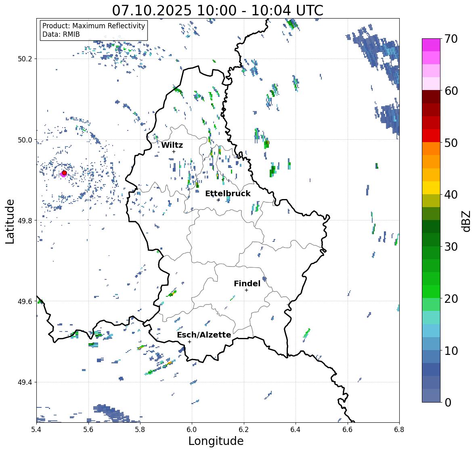
Task: Click longitude tick 6.0
Action: tap(192, 430)
